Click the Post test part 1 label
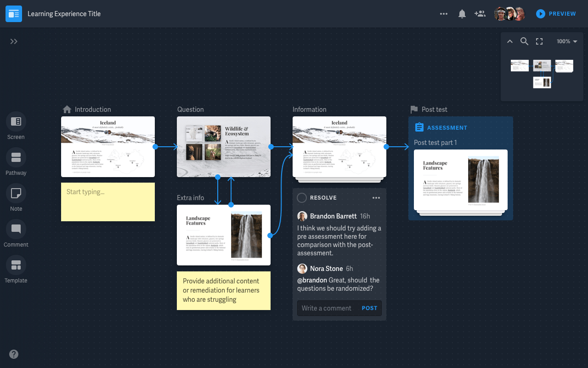This screenshot has height=368, width=588. [x=435, y=143]
